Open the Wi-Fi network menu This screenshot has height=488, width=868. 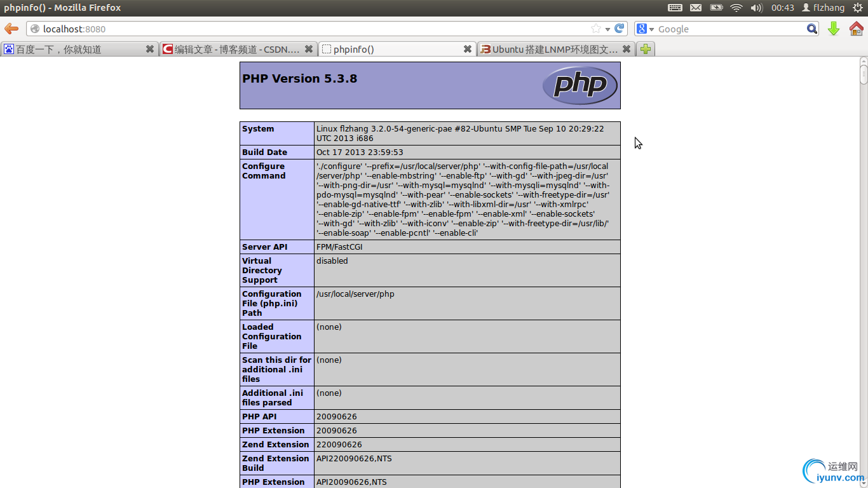click(x=736, y=8)
